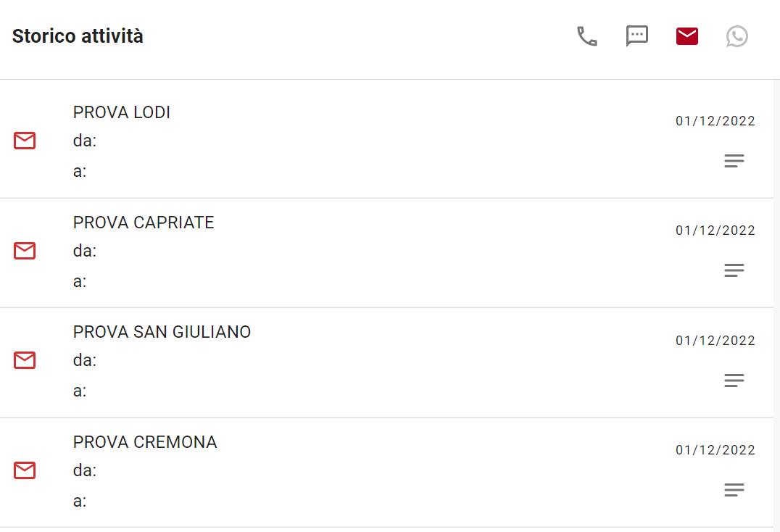Viewport: 780px width, 532px height.
Task: Filter activity history by SMS messages
Action: click(636, 36)
